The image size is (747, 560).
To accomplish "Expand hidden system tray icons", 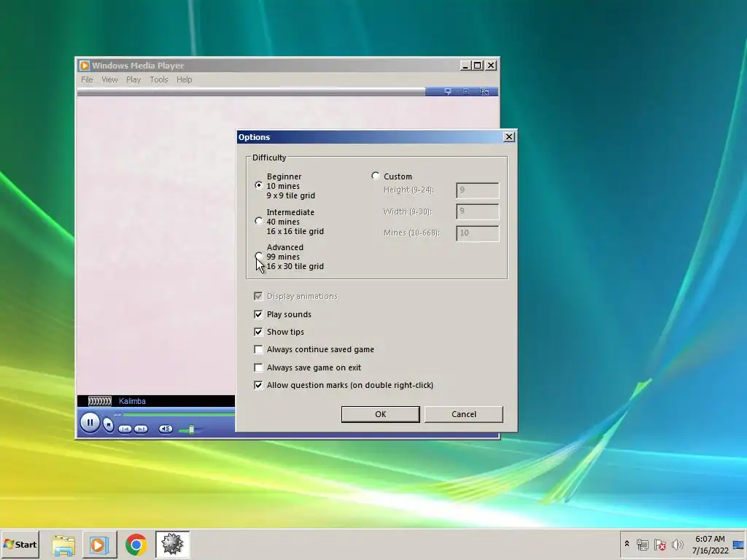I will pos(627,544).
